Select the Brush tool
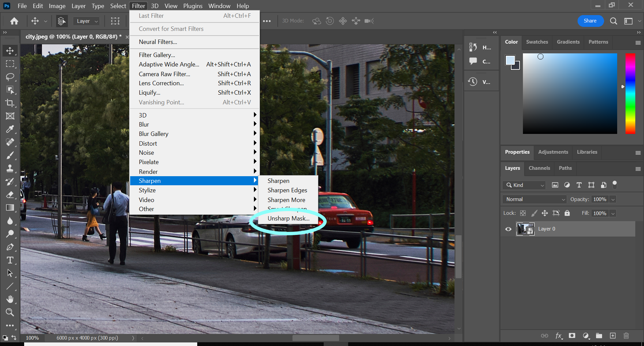The width and height of the screenshot is (644, 346). coord(10,155)
